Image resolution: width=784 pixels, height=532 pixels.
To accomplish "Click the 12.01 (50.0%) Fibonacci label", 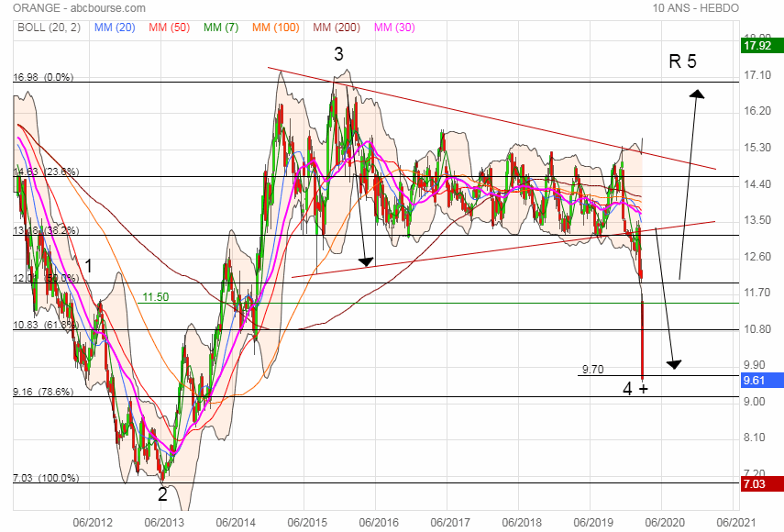I will [x=46, y=278].
